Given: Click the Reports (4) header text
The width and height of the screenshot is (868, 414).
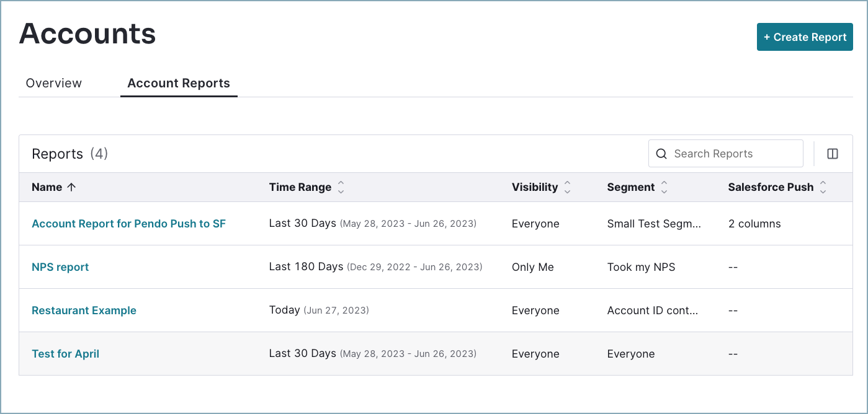Looking at the screenshot, I should pyautogui.click(x=69, y=153).
